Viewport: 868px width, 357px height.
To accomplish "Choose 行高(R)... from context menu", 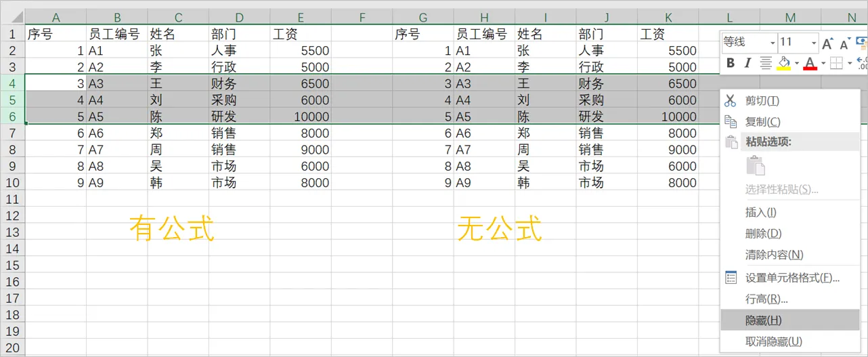I will click(x=790, y=299).
